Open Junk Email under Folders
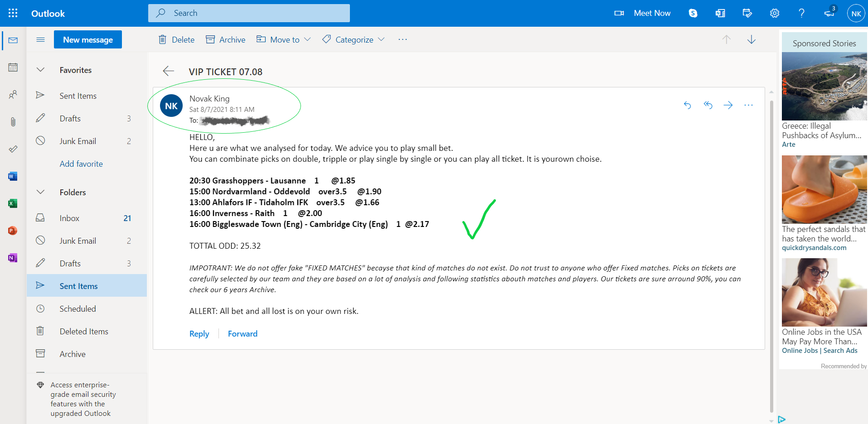The height and width of the screenshot is (424, 868). [x=87, y=241]
